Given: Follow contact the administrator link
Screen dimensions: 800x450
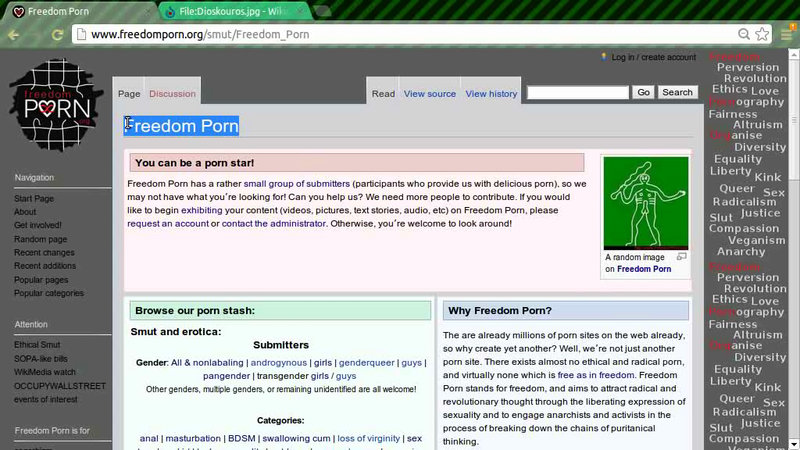Looking at the screenshot, I should pyautogui.click(x=273, y=223).
